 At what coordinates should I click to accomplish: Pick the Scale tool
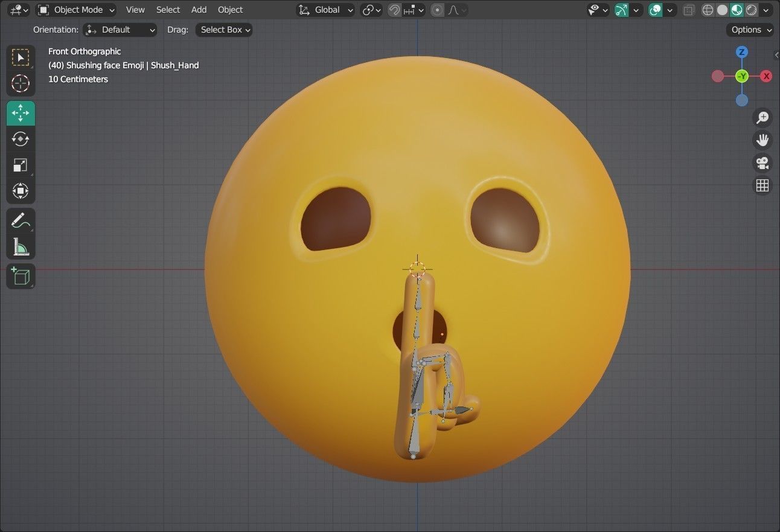click(x=21, y=165)
